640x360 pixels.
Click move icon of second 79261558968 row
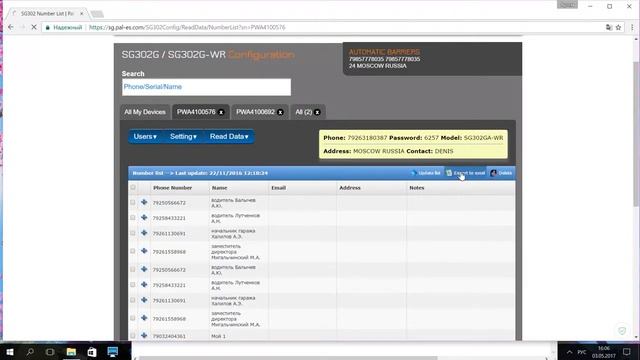tap(144, 318)
